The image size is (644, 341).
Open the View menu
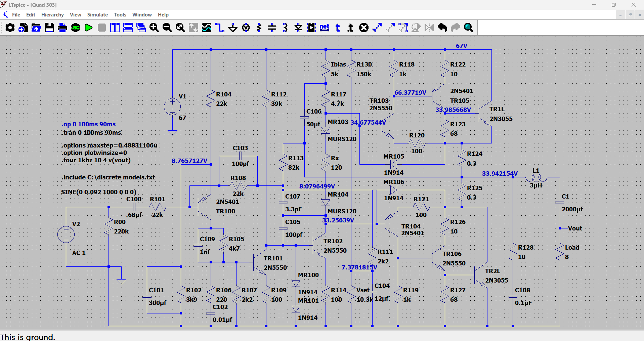point(76,15)
